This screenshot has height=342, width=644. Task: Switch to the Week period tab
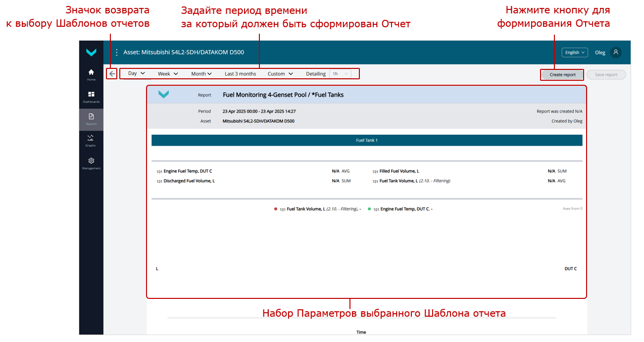(167, 73)
